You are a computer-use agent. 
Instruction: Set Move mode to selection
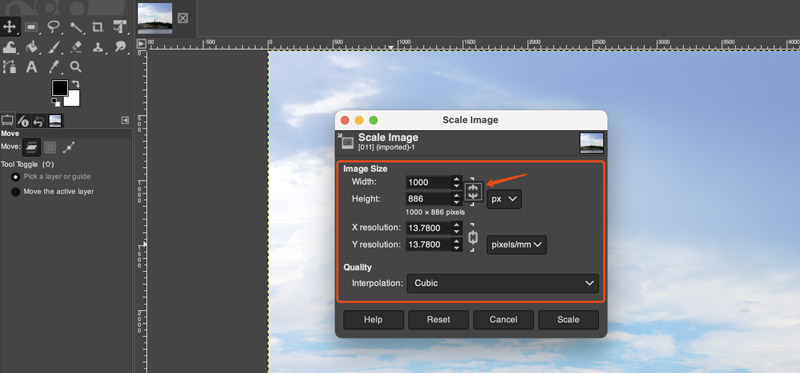tap(49, 147)
